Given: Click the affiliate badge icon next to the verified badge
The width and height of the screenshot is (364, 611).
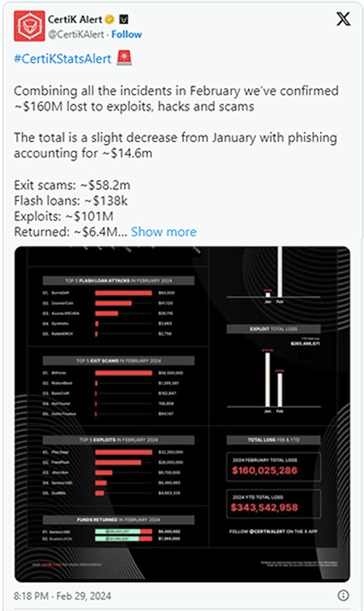Looking at the screenshot, I should tap(123, 19).
